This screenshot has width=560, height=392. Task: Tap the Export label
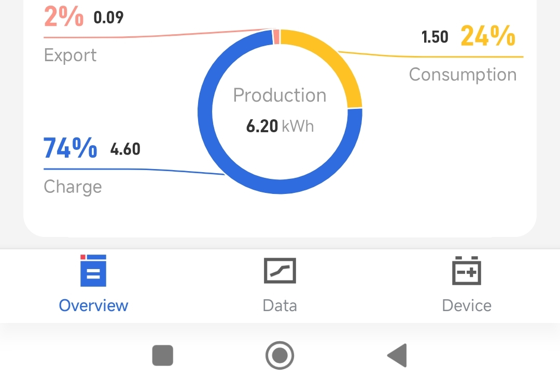[x=70, y=55]
